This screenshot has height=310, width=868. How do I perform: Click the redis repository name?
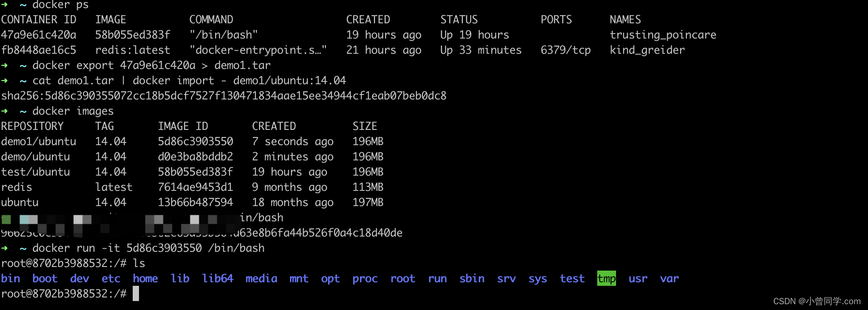[17, 187]
